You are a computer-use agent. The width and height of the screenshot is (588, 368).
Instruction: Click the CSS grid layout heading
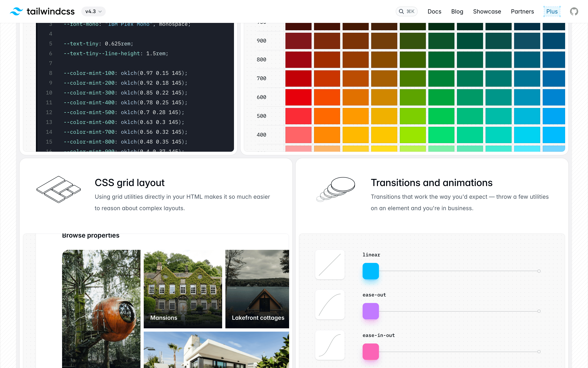pos(129,183)
